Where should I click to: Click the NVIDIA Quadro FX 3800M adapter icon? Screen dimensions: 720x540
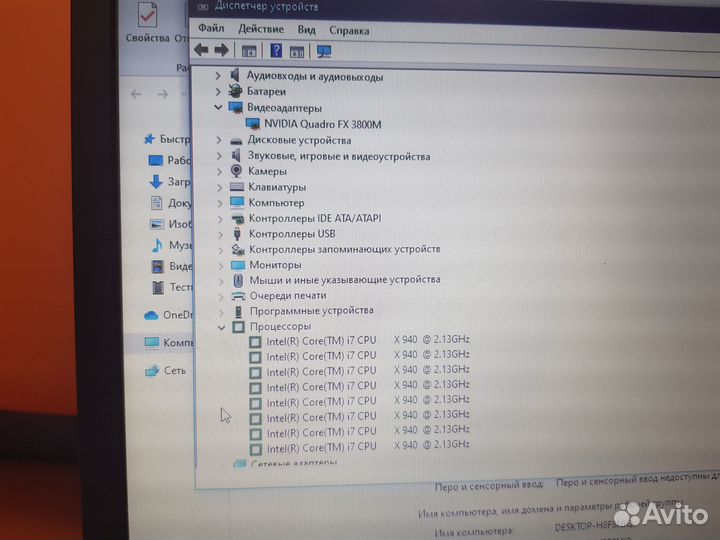tap(253, 124)
